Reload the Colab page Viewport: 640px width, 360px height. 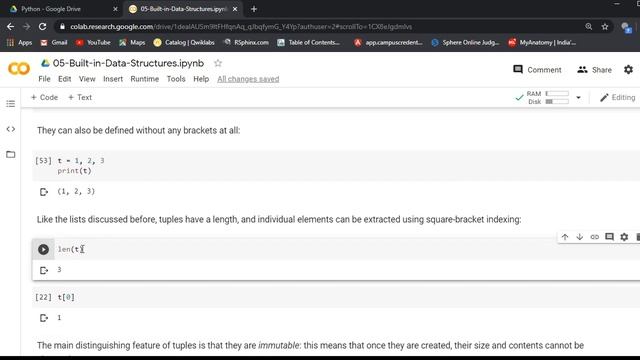(42, 27)
